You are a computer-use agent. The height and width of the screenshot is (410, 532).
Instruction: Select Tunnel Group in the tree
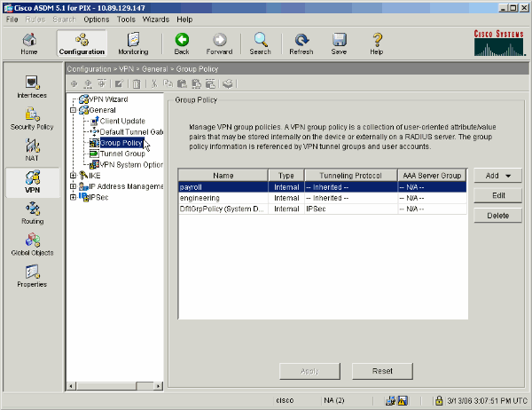click(122, 154)
